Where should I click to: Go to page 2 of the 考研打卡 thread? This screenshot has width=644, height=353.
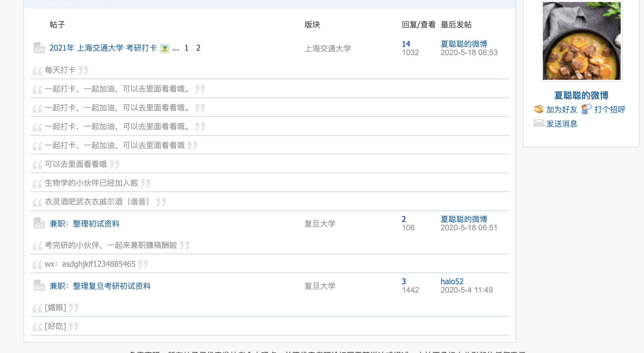point(198,48)
